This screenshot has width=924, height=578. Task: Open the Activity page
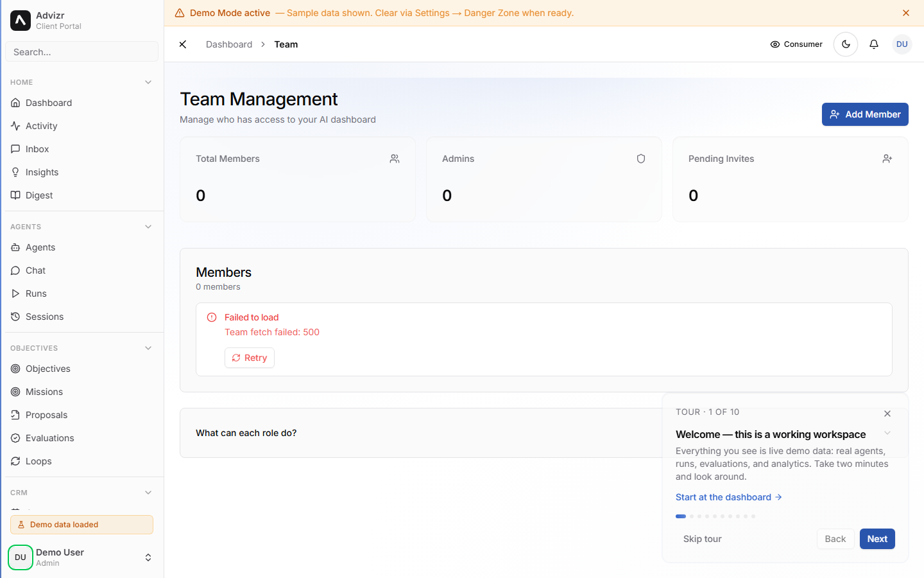point(81,126)
